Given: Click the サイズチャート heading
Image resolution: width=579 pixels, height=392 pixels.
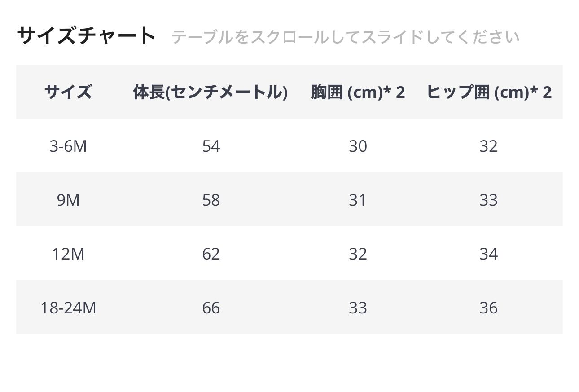Looking at the screenshot, I should pos(86,35).
